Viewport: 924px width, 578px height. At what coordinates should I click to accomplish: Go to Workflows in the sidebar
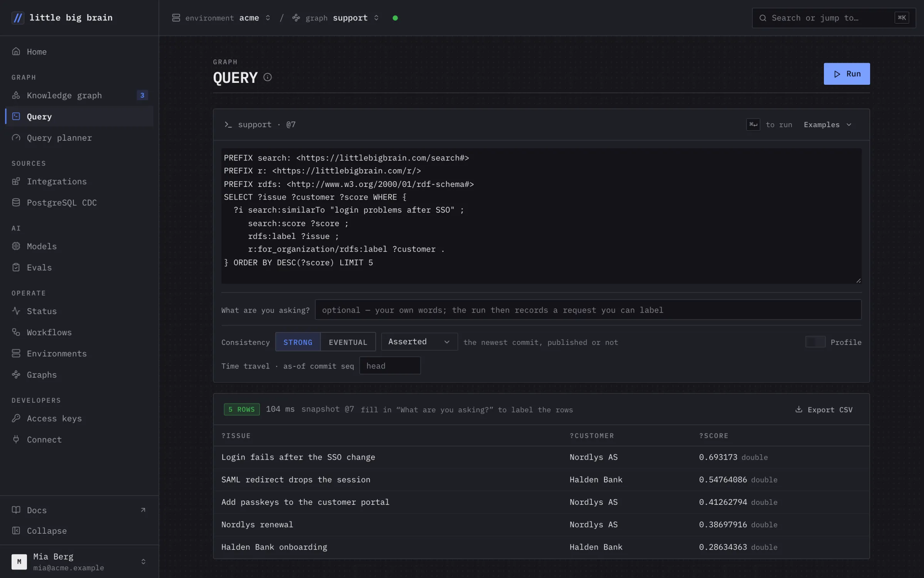point(79,332)
